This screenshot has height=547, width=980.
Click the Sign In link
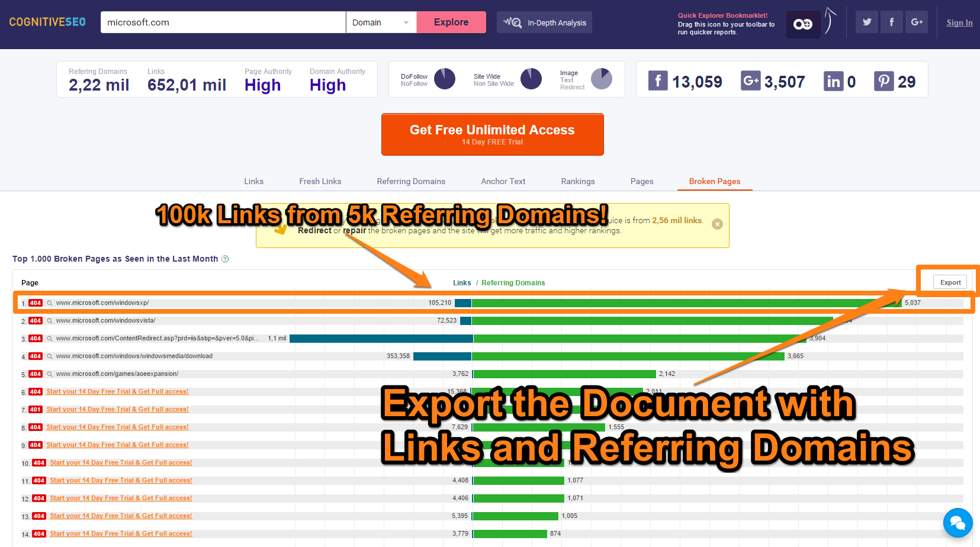click(x=959, y=22)
